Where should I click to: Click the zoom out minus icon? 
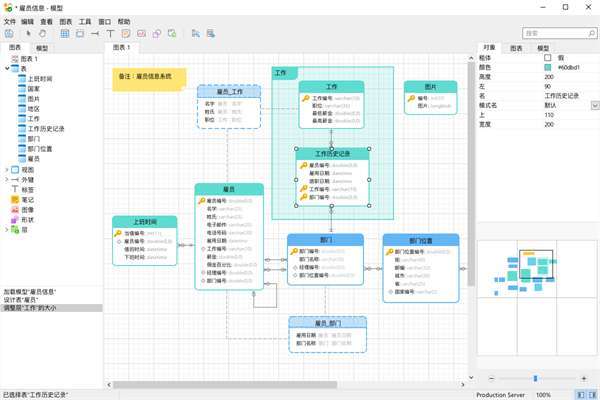tap(491, 379)
